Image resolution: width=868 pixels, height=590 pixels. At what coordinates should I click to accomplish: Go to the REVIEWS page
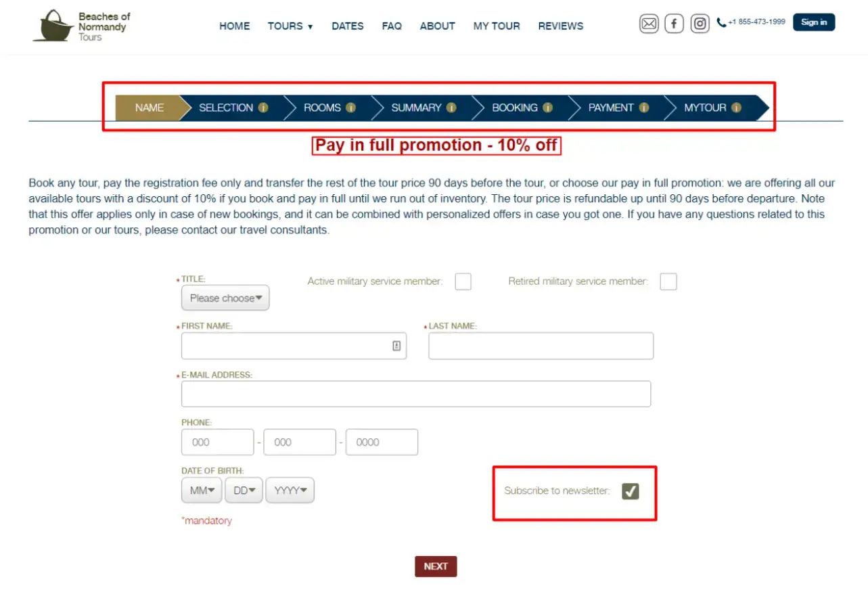tap(561, 26)
